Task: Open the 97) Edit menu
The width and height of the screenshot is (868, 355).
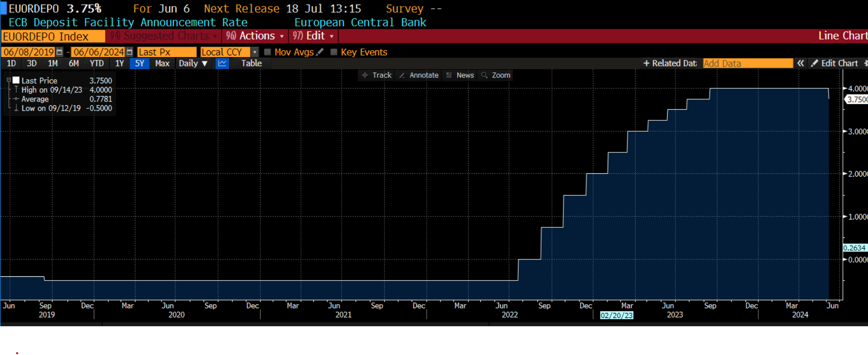Action: click(313, 36)
